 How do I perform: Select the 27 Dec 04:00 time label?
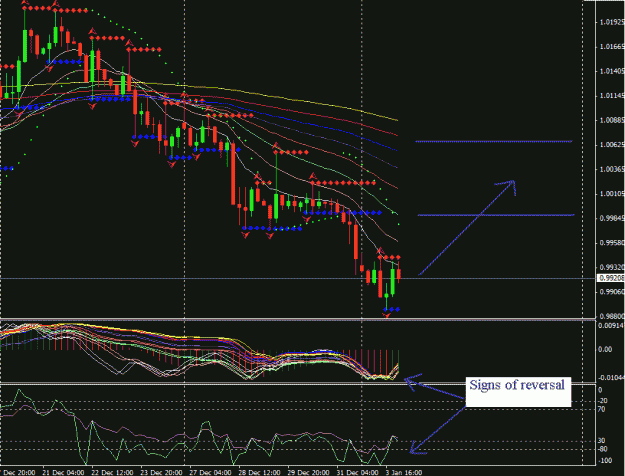[x=211, y=472]
